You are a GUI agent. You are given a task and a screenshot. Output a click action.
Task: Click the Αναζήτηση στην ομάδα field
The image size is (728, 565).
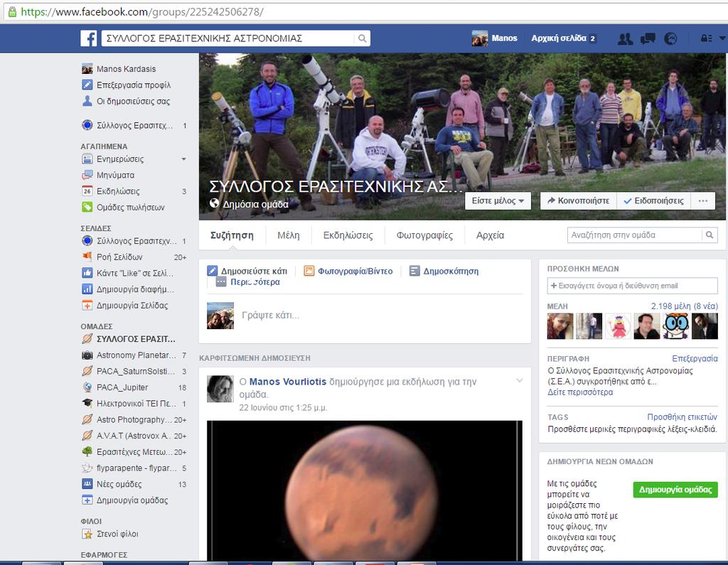[x=635, y=235]
